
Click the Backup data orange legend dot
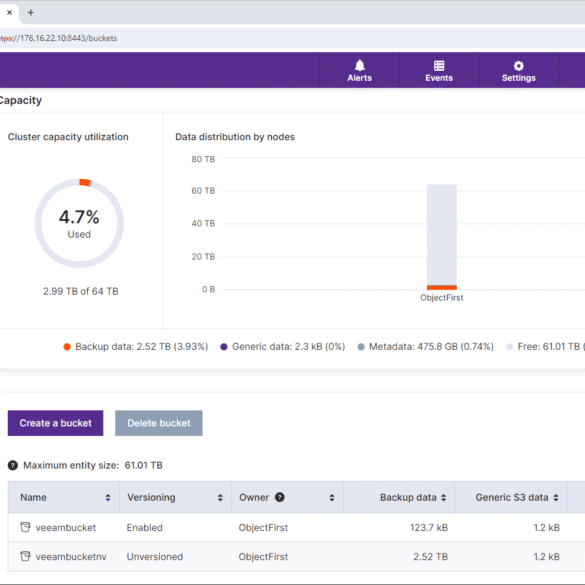67,347
